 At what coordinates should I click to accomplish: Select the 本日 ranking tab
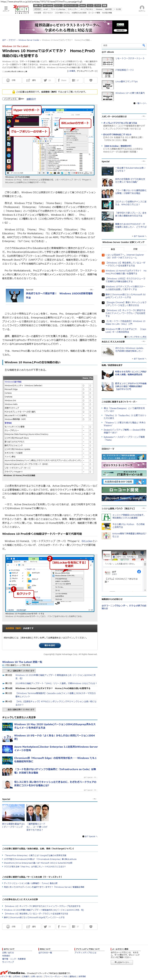[113, 249]
